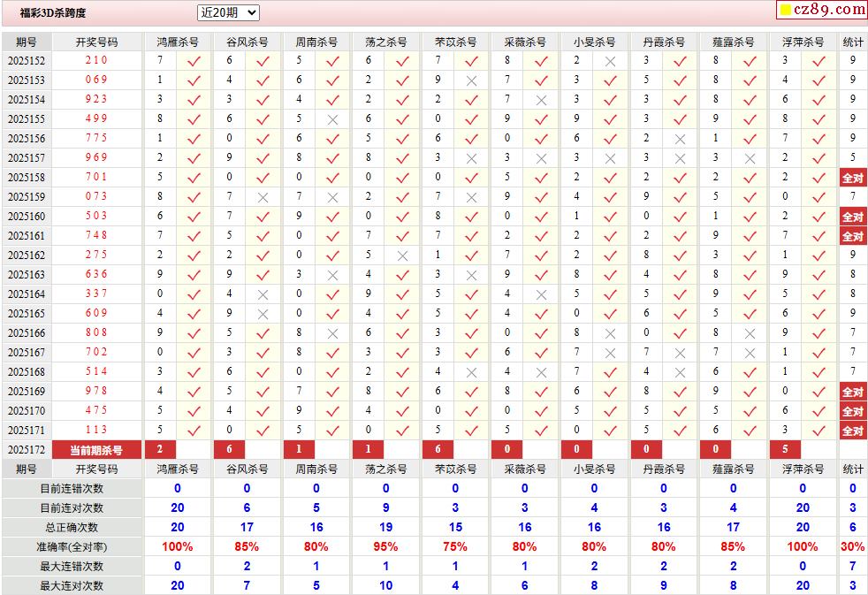Screen dimensions: 868x595
Task: Open the cz89.com logo link
Action: [821, 10]
